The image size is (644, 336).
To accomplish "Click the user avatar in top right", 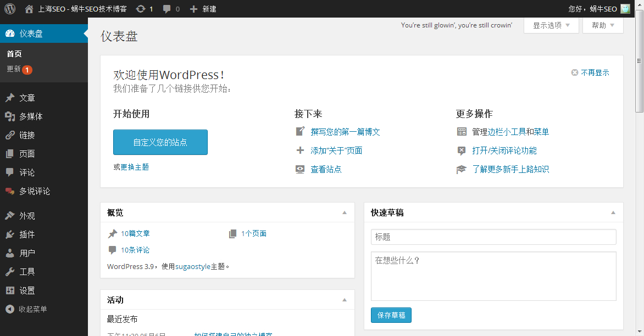I will pyautogui.click(x=625, y=9).
